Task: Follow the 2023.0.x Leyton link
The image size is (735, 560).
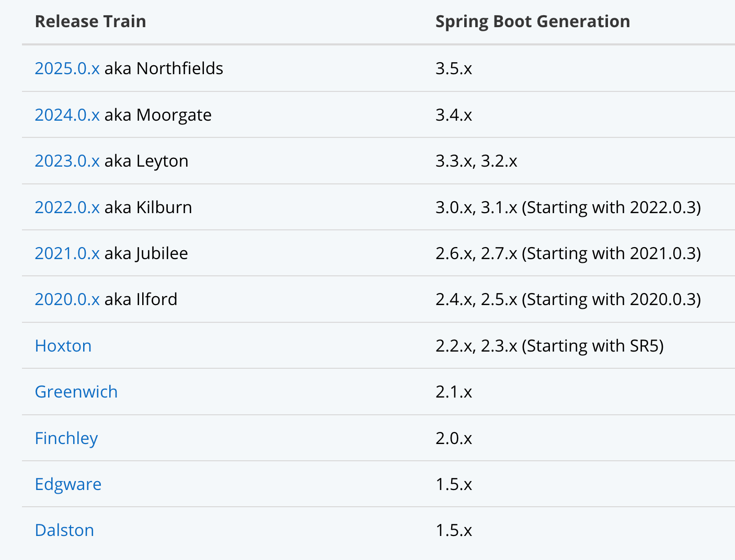Action: click(x=67, y=161)
